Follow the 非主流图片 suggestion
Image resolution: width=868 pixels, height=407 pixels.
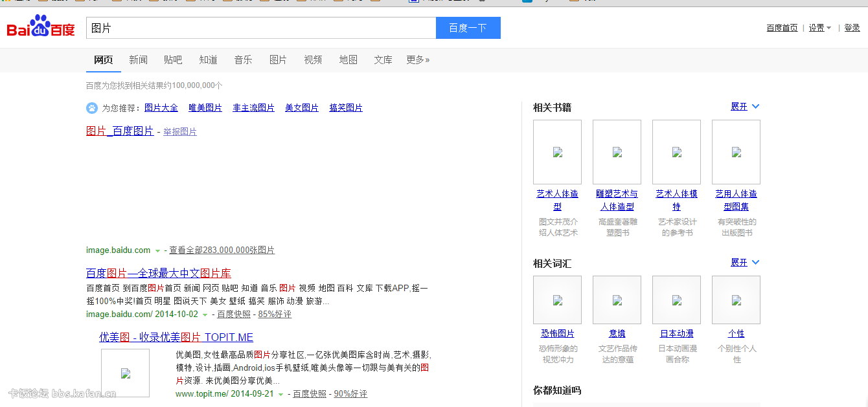point(254,108)
